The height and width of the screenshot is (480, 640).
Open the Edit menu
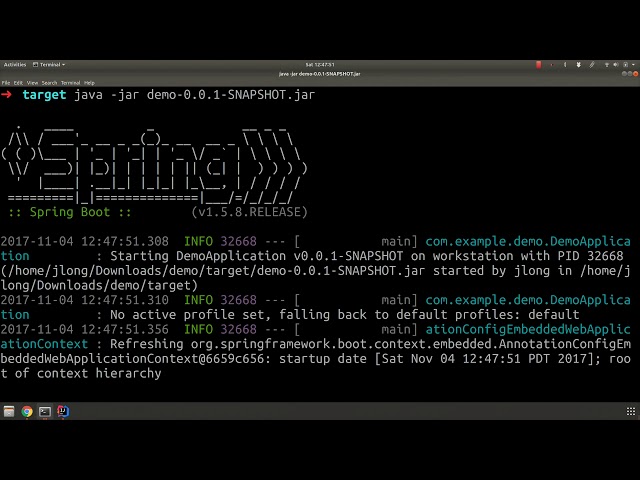18,83
